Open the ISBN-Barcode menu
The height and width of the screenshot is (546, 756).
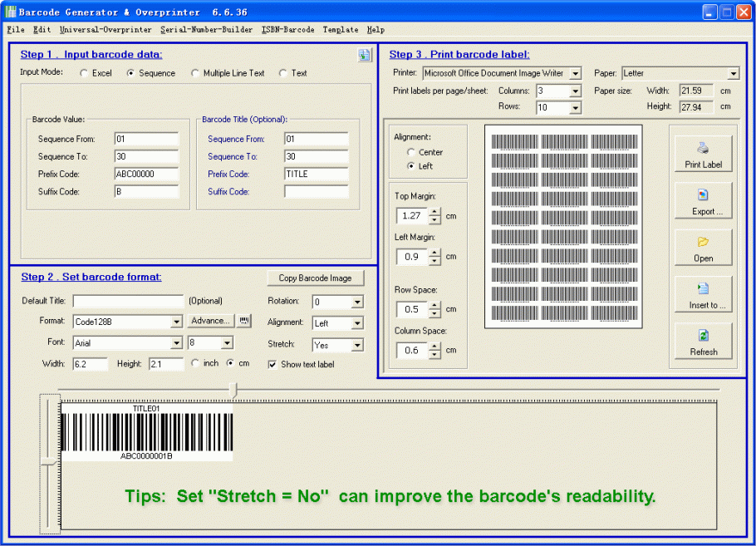pos(287,30)
